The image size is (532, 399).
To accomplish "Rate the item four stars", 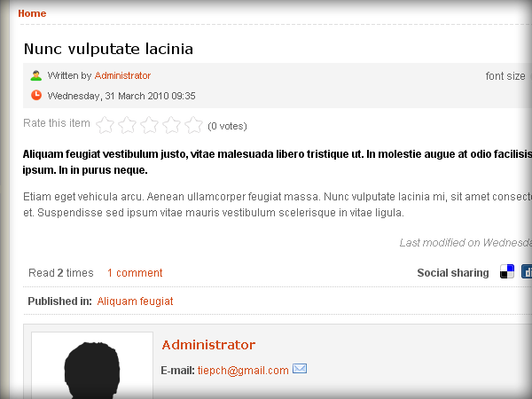I will click(172, 125).
